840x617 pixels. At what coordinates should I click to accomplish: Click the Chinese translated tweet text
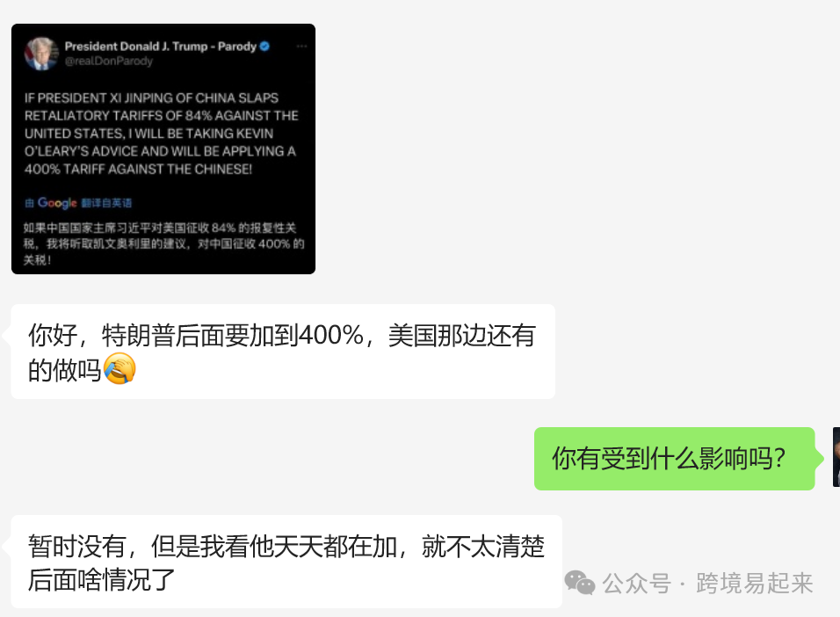pyautogui.click(x=163, y=244)
